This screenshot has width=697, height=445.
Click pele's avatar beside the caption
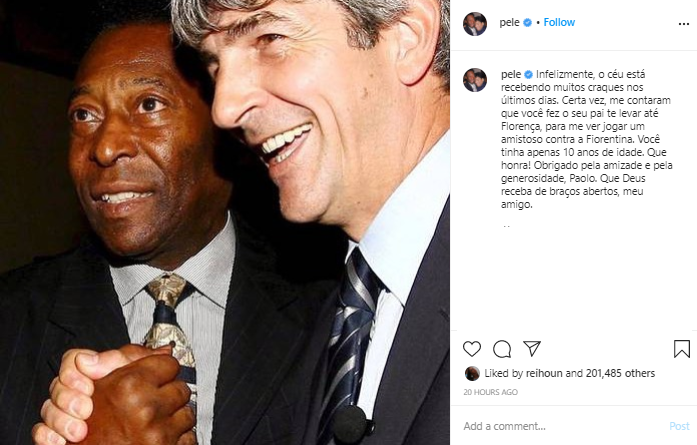(474, 79)
